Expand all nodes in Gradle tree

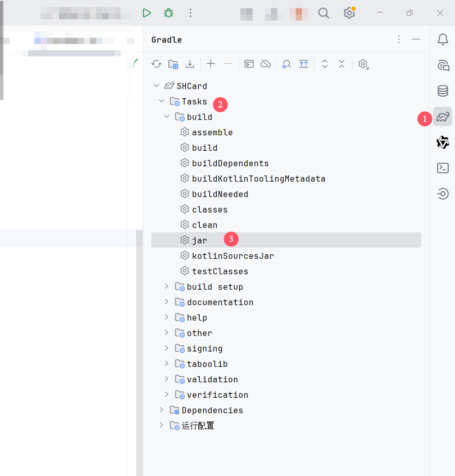click(324, 64)
